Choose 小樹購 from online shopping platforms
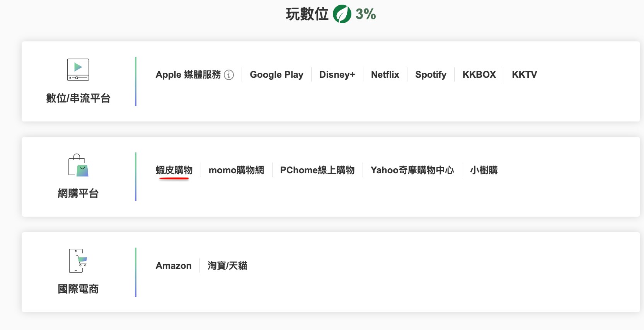The image size is (644, 330). 484,170
